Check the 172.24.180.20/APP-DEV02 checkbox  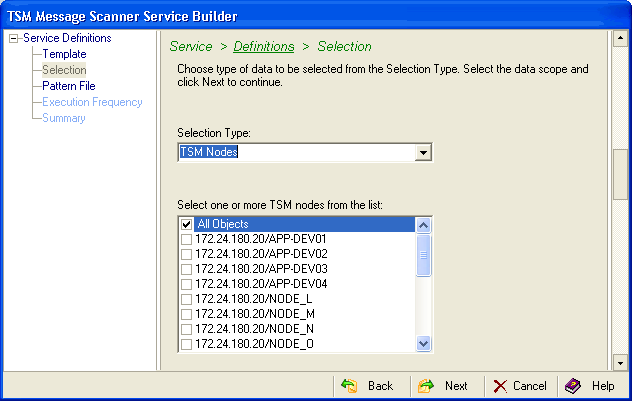point(186,254)
